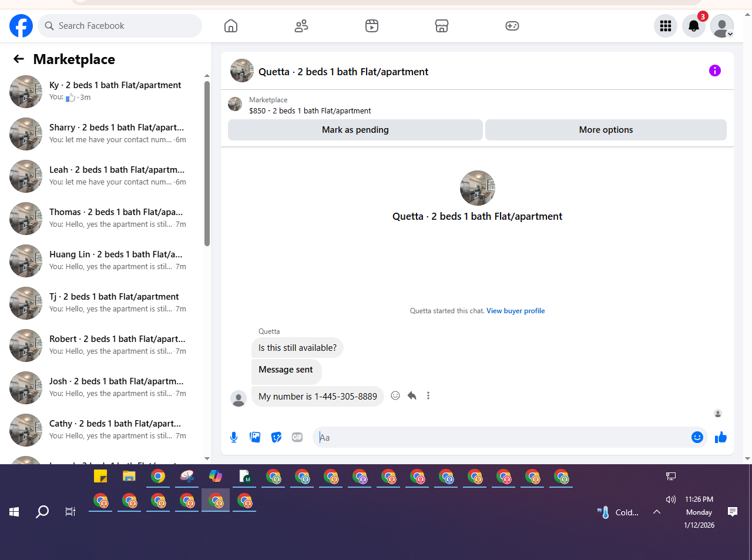Open Sharry apartment conversation
This screenshot has width=752, height=560.
pos(103,134)
